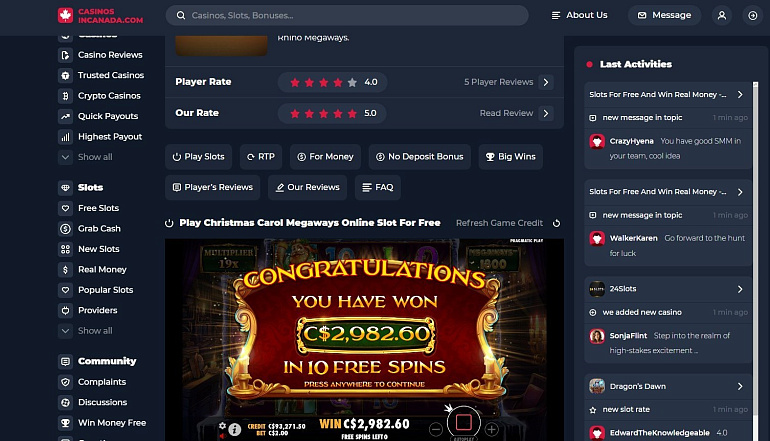Screen dimensions: 770x441
Task: Switch to the No Deposit Bonus tab
Action: pos(420,157)
